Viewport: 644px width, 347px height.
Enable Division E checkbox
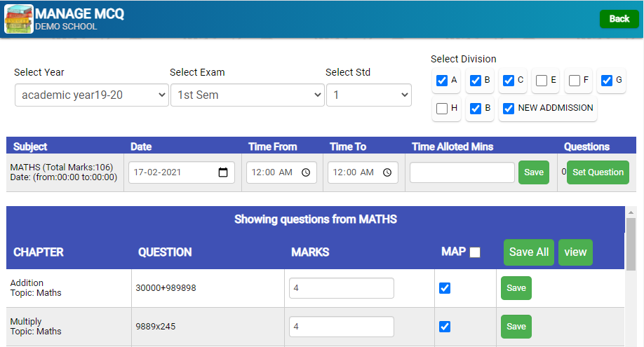[542, 81]
